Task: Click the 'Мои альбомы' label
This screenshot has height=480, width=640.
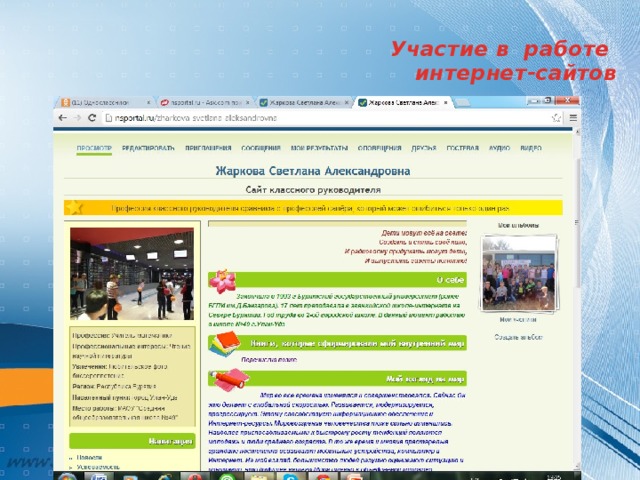Action: (518, 225)
